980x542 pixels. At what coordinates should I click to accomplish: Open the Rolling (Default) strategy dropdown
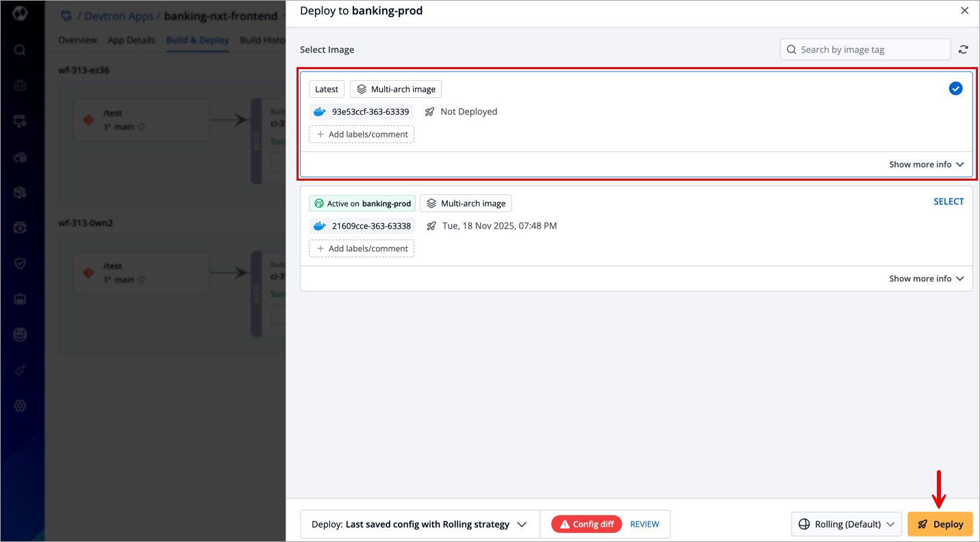coord(846,524)
